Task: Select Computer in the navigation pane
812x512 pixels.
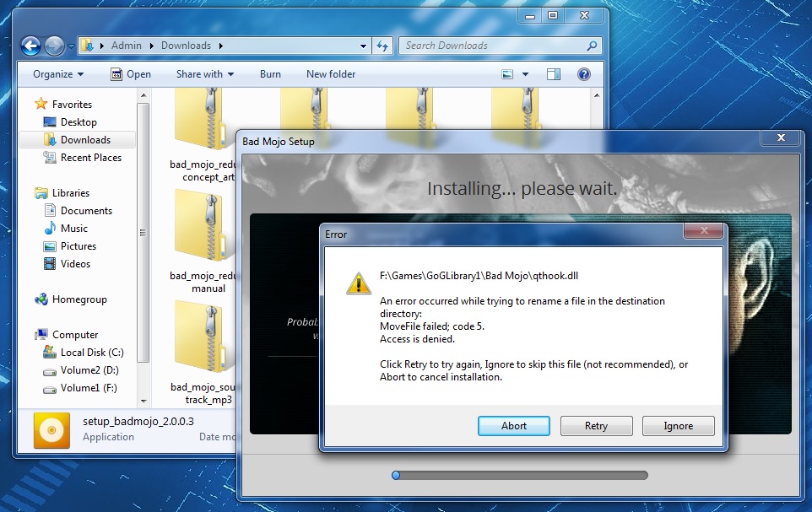Action: 75,334
